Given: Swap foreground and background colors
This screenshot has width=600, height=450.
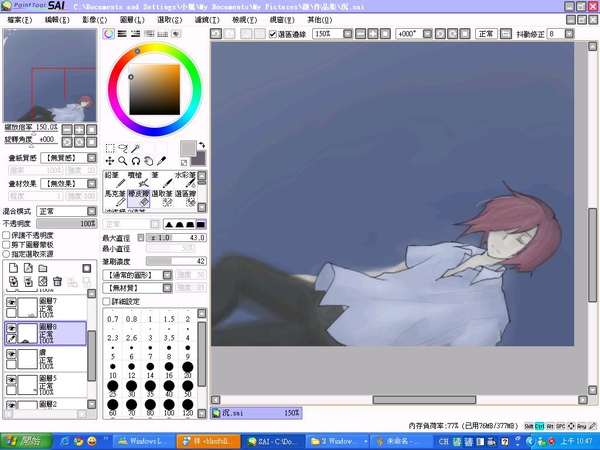Looking at the screenshot, I should point(202,145).
